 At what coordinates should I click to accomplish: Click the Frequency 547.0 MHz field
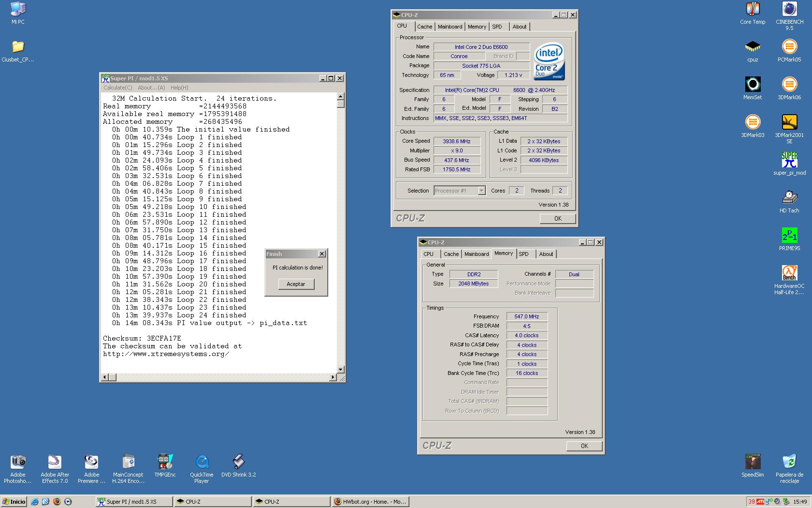[527, 316]
